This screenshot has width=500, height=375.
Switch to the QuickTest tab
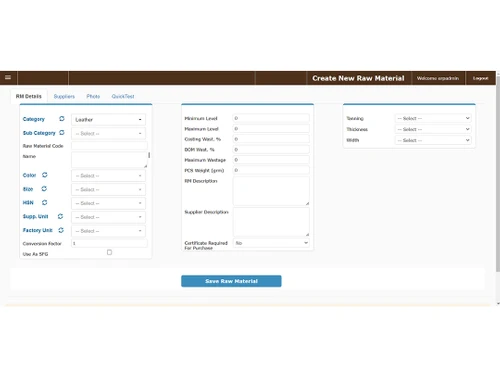(x=123, y=96)
